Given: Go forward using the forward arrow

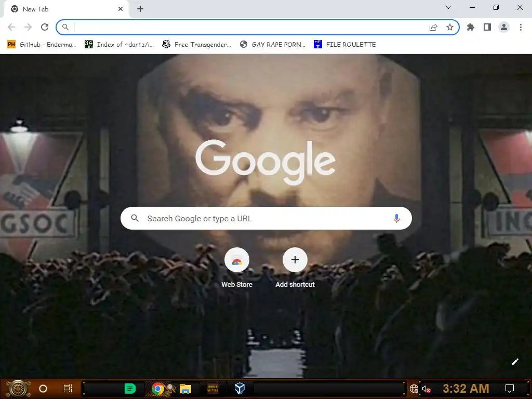Looking at the screenshot, I should 28,27.
